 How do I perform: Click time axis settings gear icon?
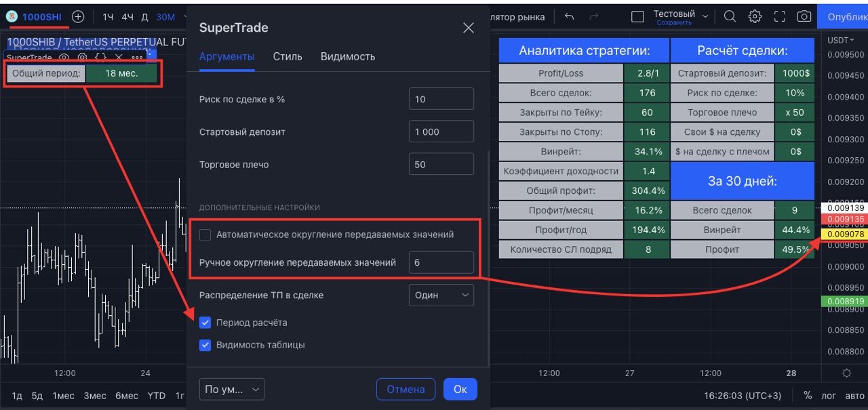[846, 373]
